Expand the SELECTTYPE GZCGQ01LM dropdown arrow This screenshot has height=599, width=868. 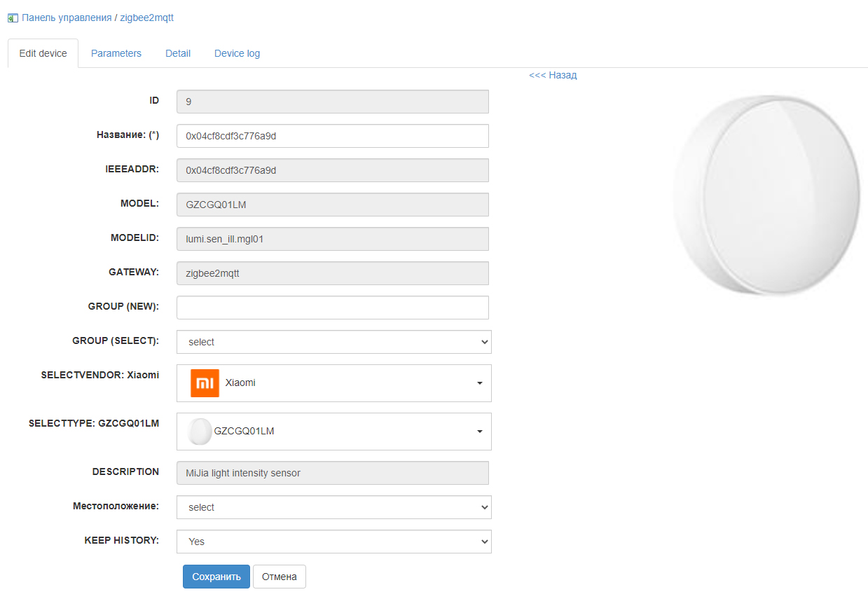480,432
